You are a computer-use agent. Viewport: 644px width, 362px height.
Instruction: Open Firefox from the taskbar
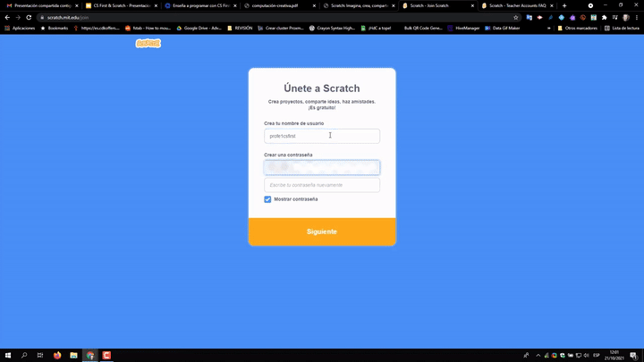point(57,355)
